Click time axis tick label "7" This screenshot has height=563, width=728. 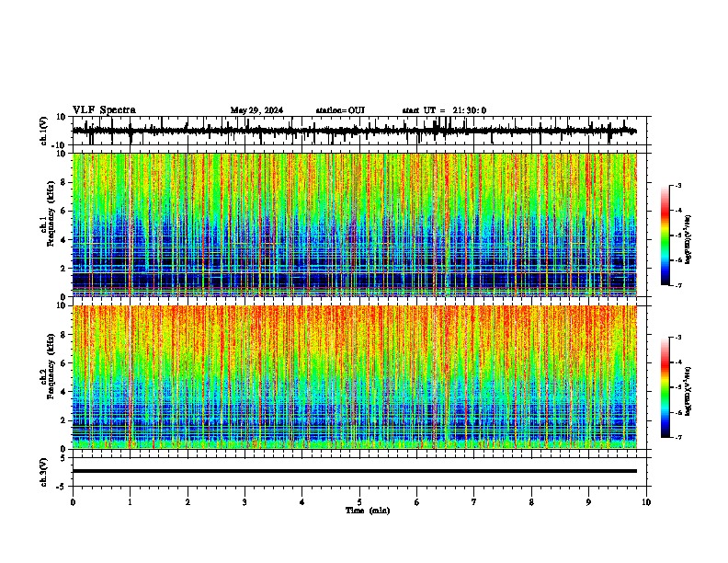tap(474, 502)
